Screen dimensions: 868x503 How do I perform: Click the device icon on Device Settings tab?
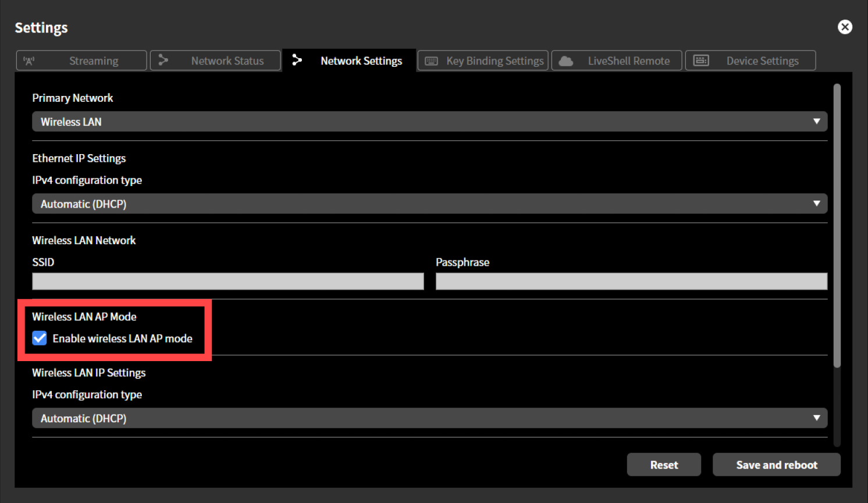(x=701, y=60)
